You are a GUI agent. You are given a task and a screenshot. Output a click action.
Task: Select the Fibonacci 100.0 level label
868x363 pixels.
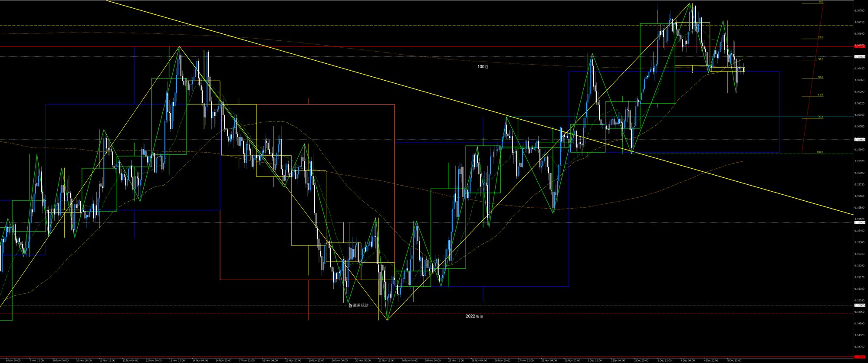[819, 152]
